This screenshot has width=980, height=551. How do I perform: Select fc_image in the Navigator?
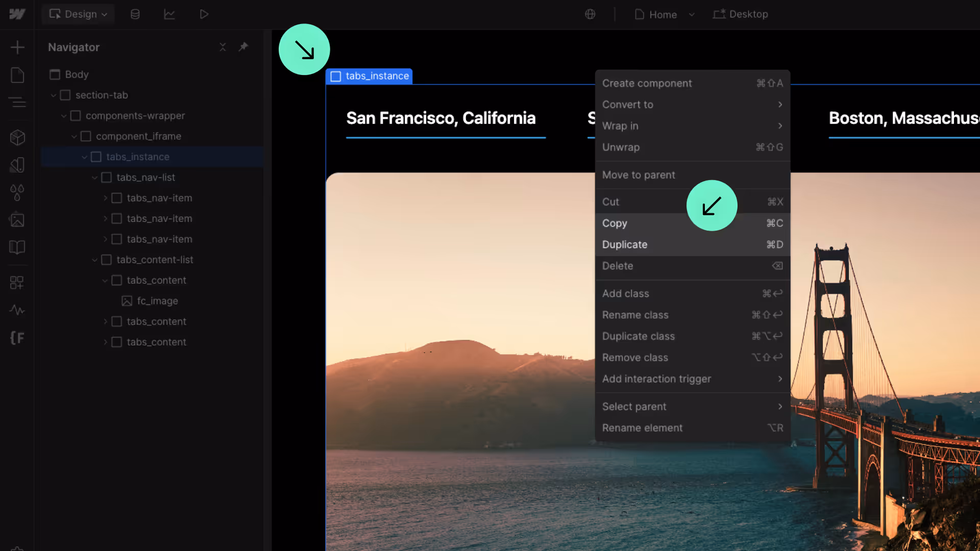[x=157, y=301]
